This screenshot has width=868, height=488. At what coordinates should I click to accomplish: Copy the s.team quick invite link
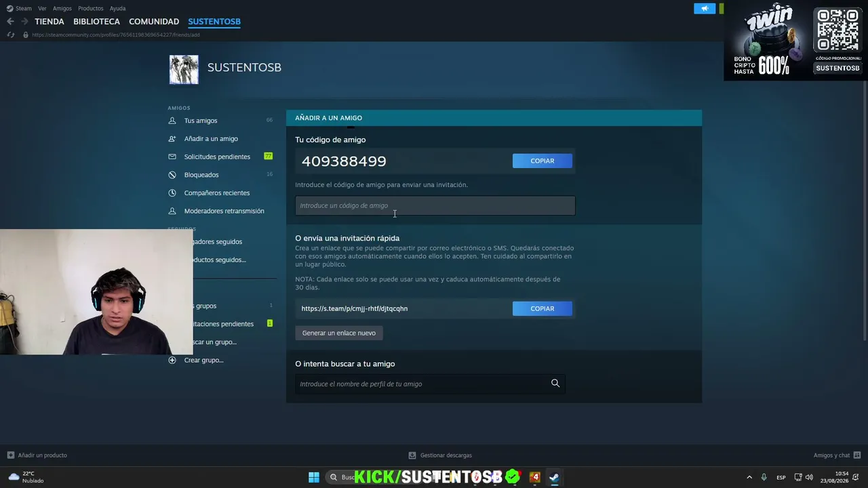[542, 308]
